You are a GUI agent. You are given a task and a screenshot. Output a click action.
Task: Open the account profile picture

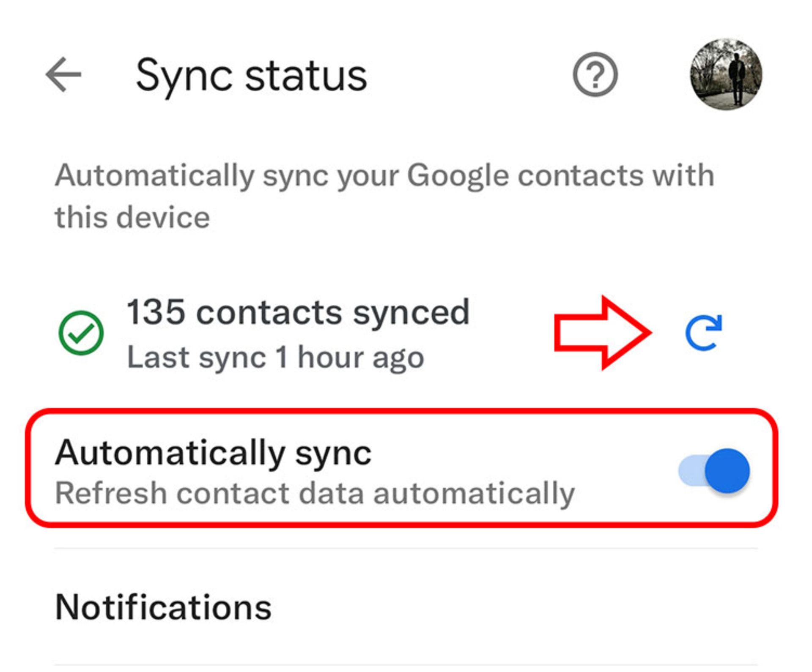tap(726, 74)
